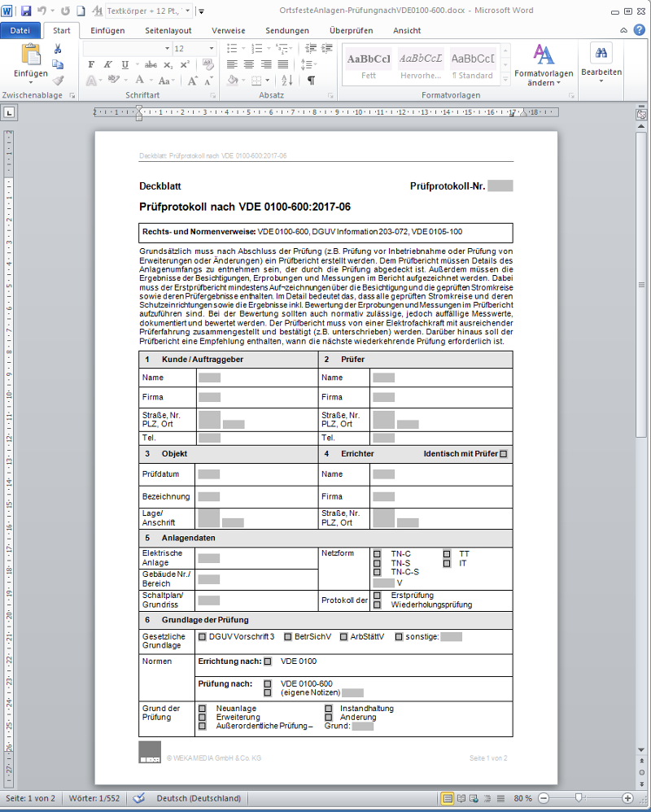Check the Neuanlage checkbox
The image size is (651, 812).
click(203, 709)
